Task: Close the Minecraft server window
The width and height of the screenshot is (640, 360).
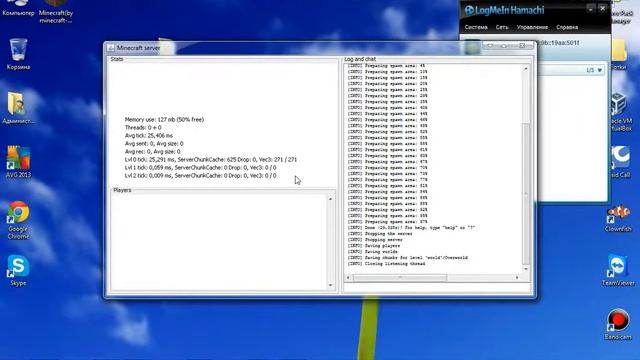Action: [522, 46]
